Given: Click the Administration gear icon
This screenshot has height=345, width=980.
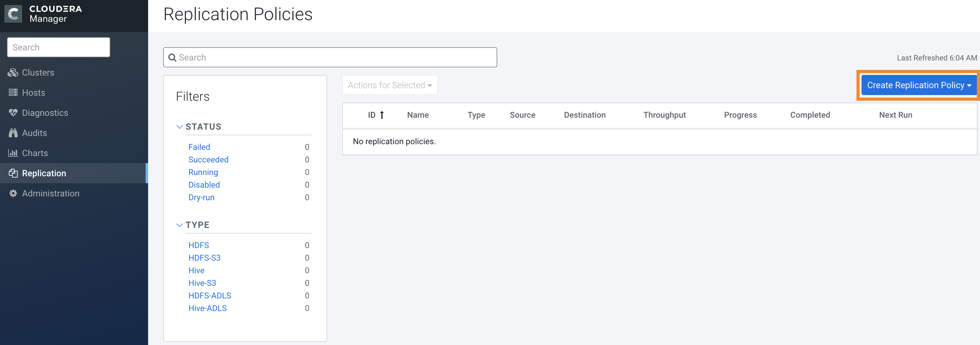Looking at the screenshot, I should tap(13, 193).
